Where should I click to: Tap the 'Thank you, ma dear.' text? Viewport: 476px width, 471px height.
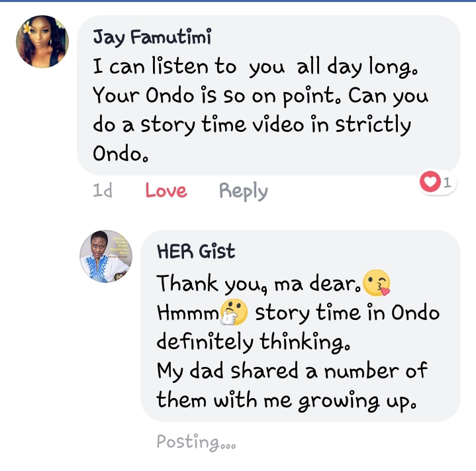click(260, 284)
